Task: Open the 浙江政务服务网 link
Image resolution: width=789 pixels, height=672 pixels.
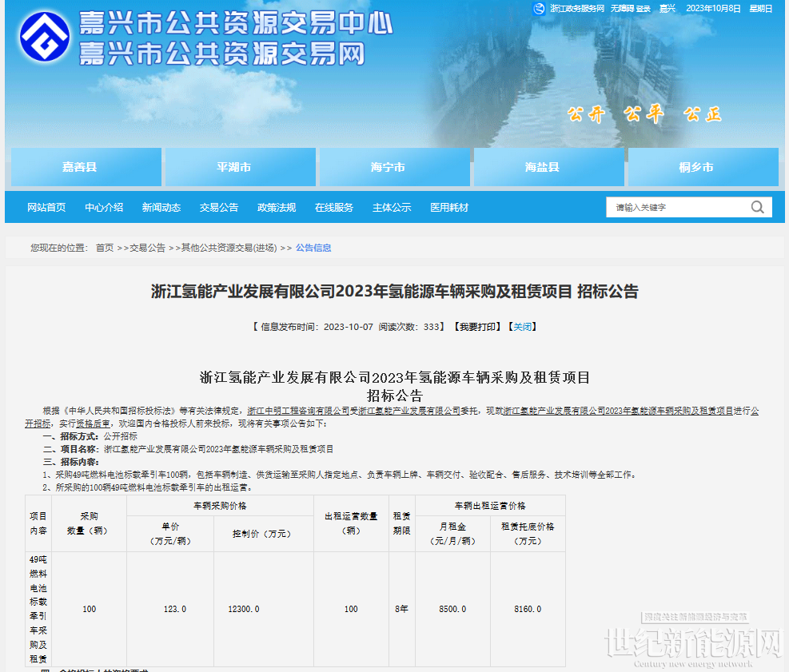Action: tap(576, 9)
